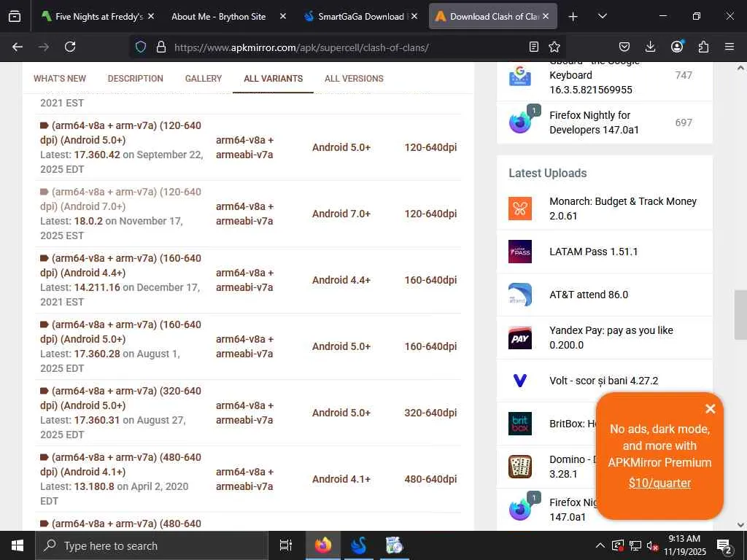Close the About Me - Brython Site tab
This screenshot has width=747, height=560.
click(282, 16)
